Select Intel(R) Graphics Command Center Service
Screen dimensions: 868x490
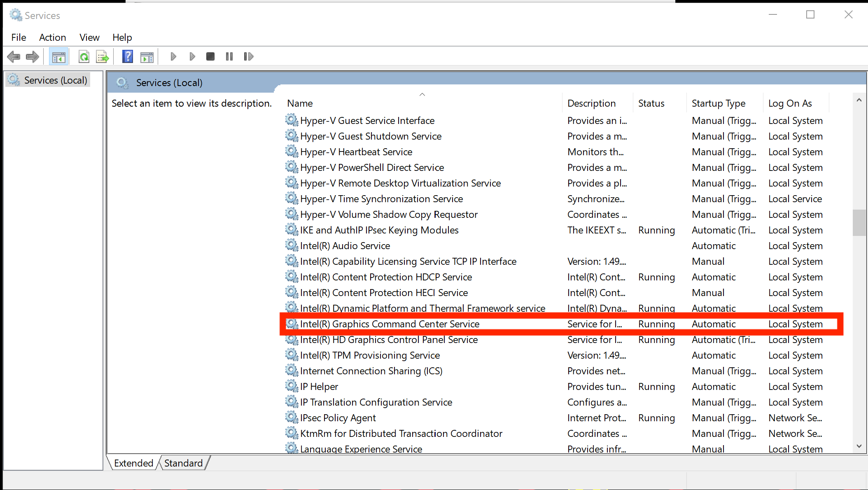tap(389, 324)
